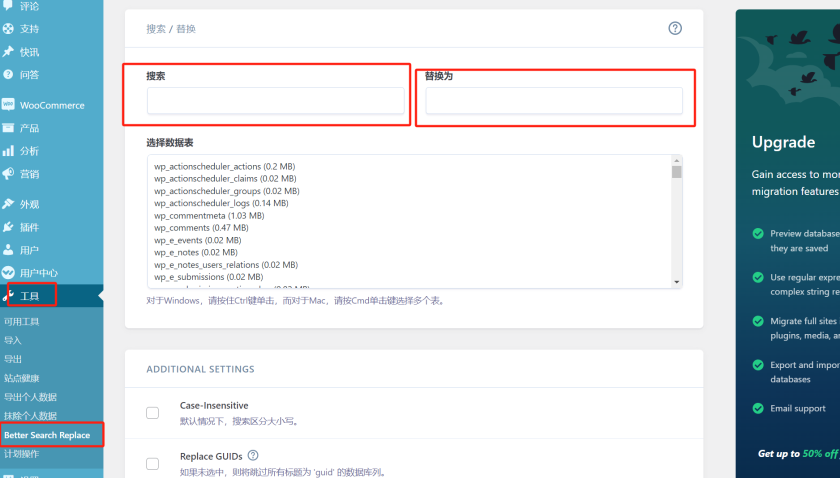Go to 可用工具 submenu item

(x=21, y=322)
